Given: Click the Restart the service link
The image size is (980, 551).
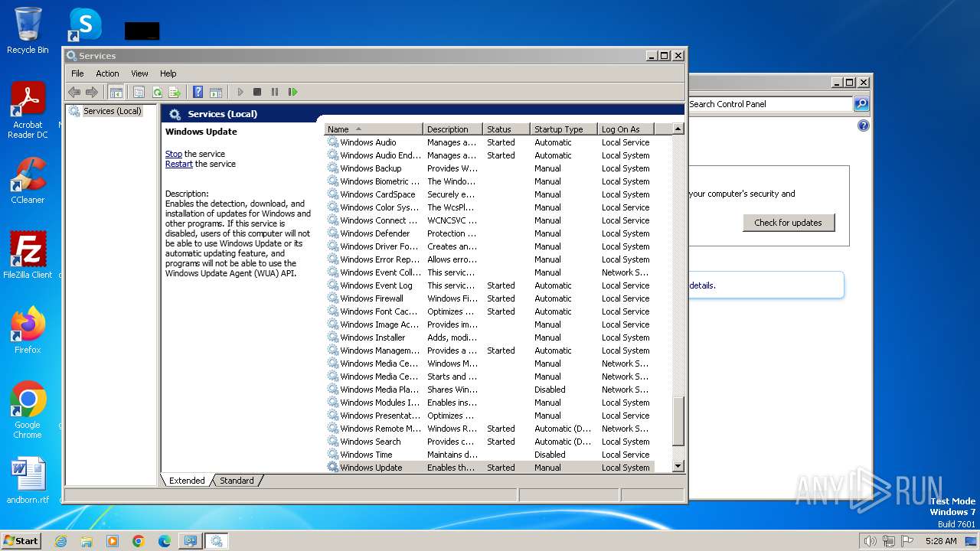Looking at the screenshot, I should 179,164.
